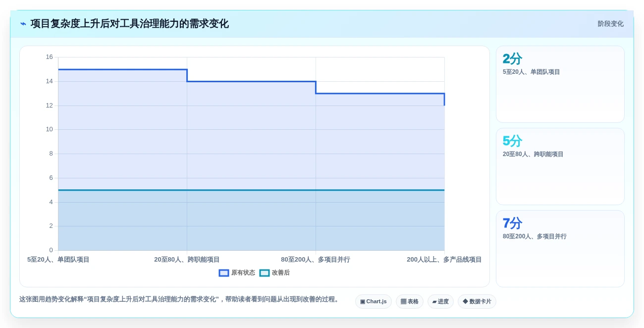The width and height of the screenshot is (644, 328).
Task: Click the 80至200人 subtitle in 7分 card
Action: click(535, 236)
